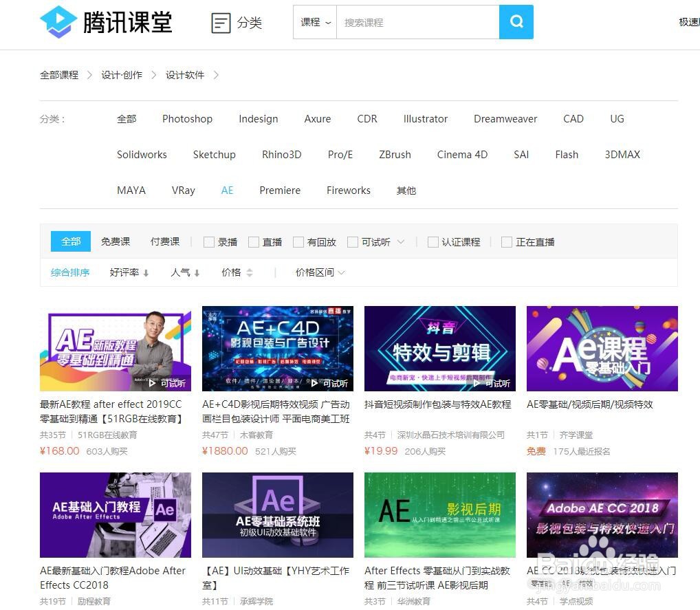Select the Sketchup category
This screenshot has width=700, height=610.
pyautogui.click(x=214, y=155)
